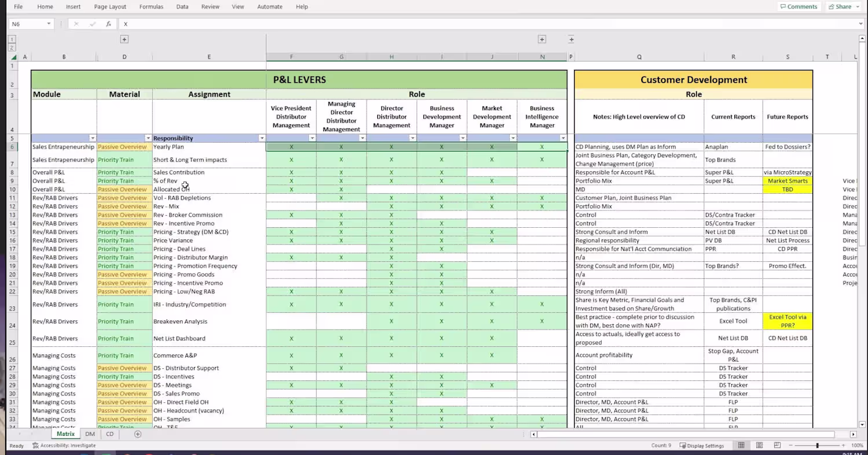Image resolution: width=868 pixels, height=455 pixels.
Task: Open the Formulas ribbon tab
Action: [152, 7]
